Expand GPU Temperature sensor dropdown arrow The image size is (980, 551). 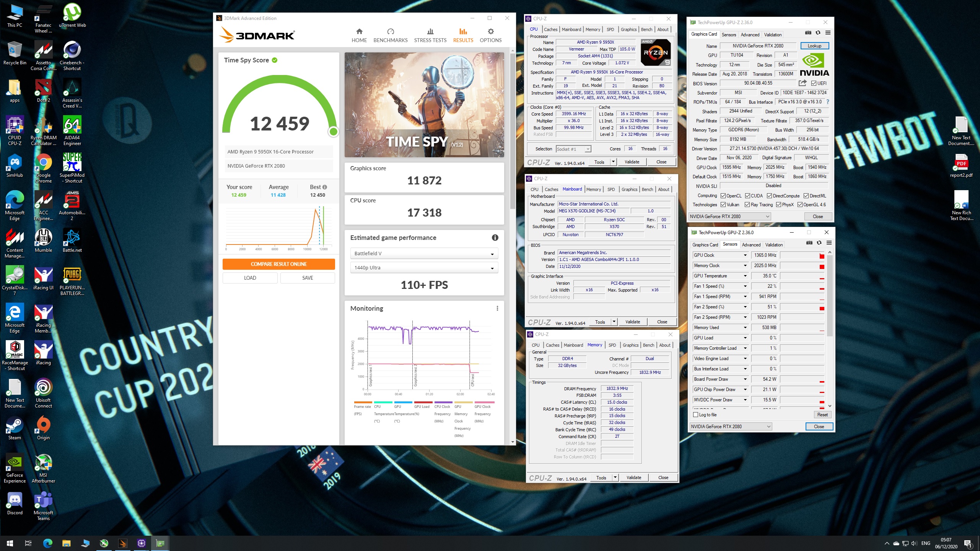point(745,276)
